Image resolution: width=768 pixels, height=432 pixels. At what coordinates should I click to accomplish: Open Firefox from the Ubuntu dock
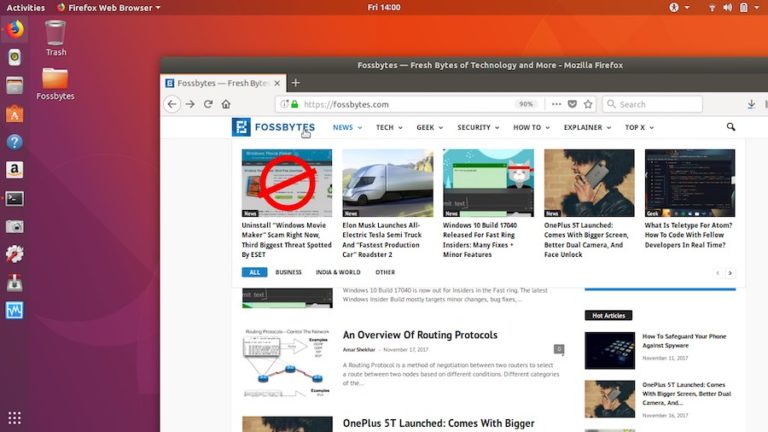tap(15, 29)
